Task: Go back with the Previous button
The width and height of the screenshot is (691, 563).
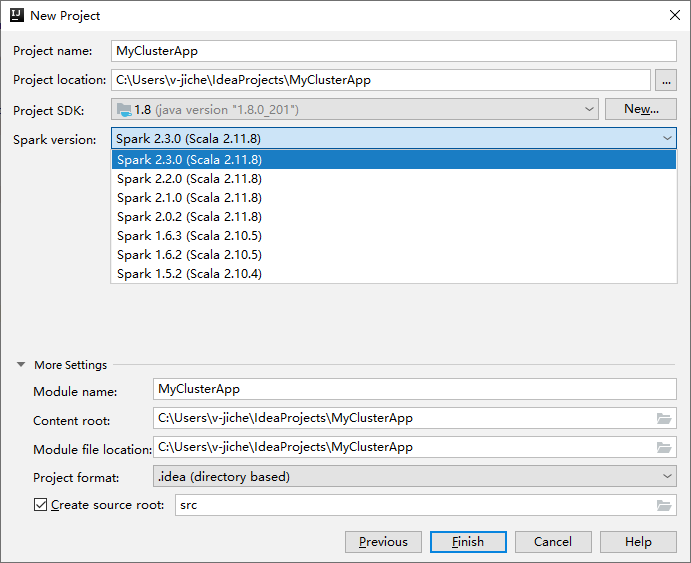Action: click(383, 541)
